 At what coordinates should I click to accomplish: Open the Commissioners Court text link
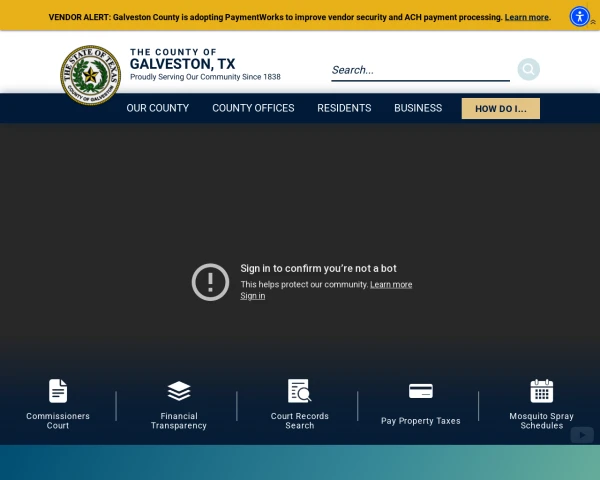point(58,421)
